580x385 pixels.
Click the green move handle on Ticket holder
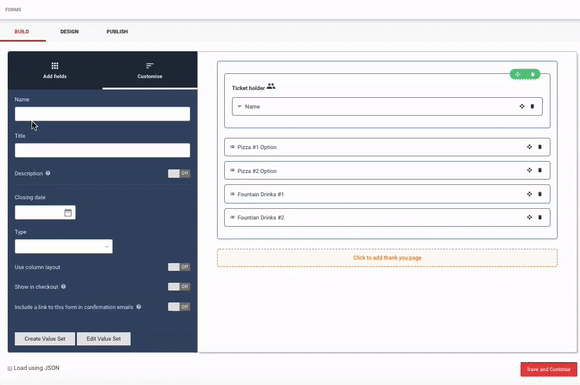tap(517, 74)
